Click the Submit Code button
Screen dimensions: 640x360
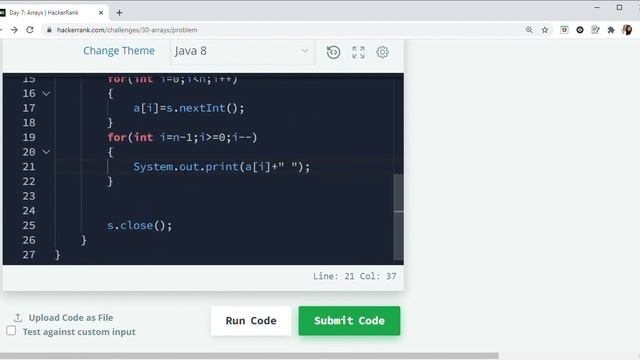point(349,321)
